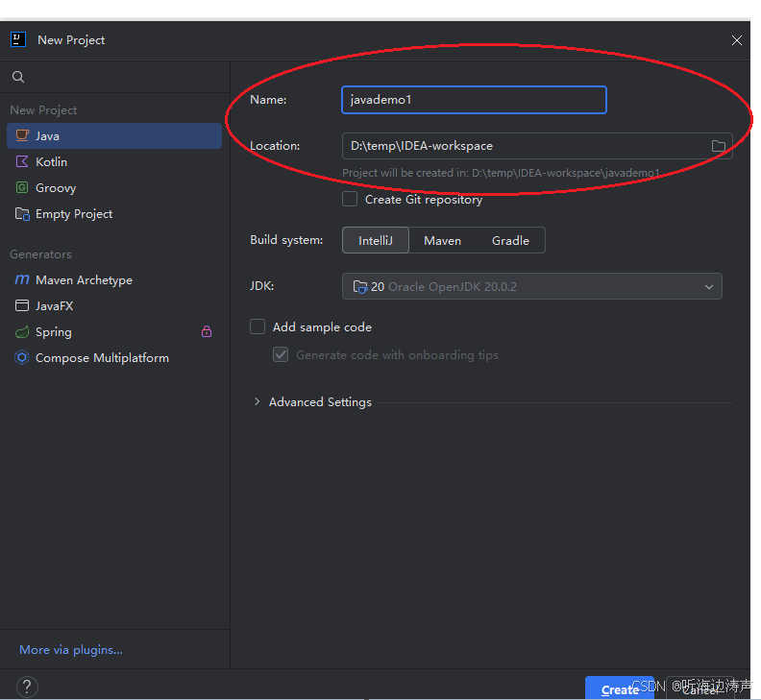Click the Create button
The height and width of the screenshot is (700, 761).
(x=620, y=688)
